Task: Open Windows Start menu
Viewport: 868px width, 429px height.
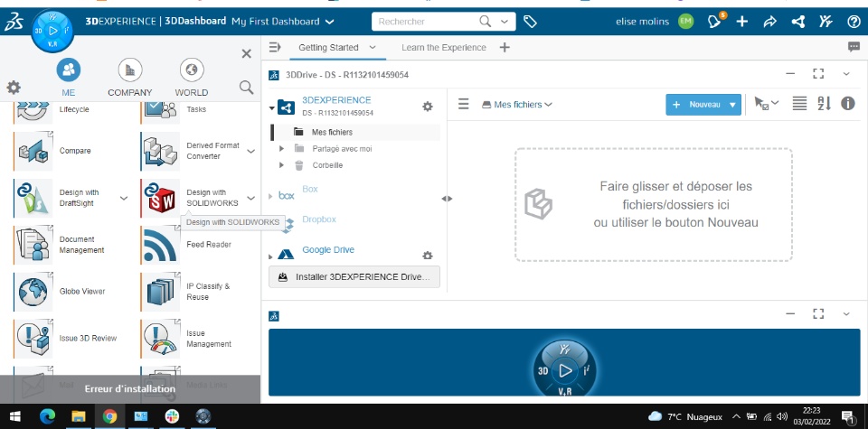Action: (14, 416)
